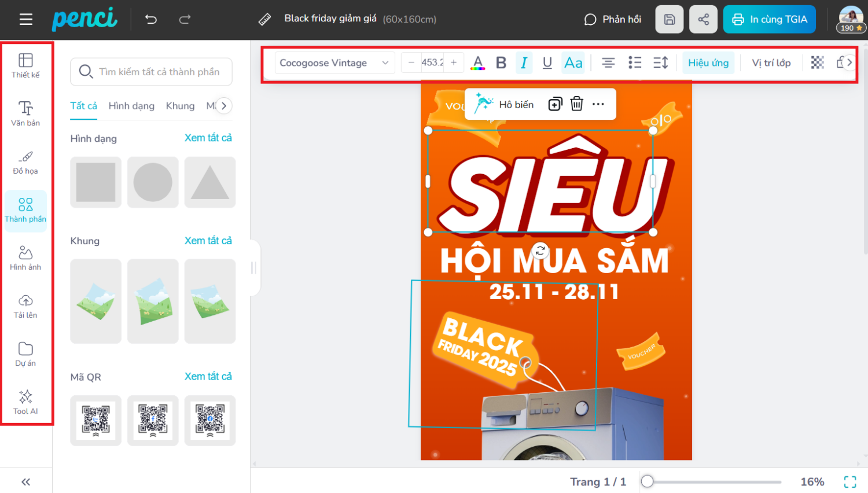Collapse the left sidebar panel
This screenshot has height=493, width=868.
[x=25, y=481]
